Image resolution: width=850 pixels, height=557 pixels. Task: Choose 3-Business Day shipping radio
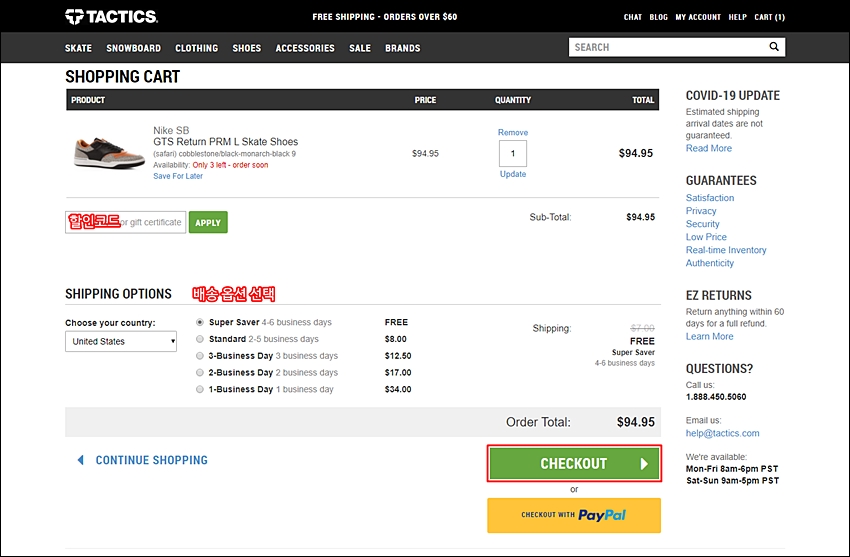200,356
